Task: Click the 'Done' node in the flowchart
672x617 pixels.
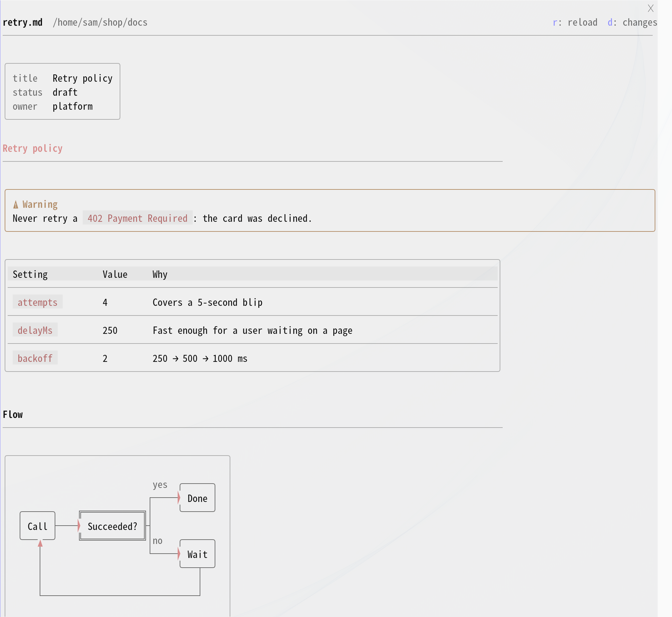Action: [x=198, y=498]
